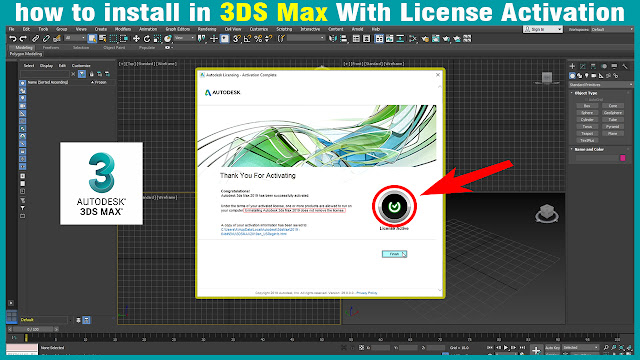
Task: Click the object name field in Name and Color
Action: tap(596, 158)
